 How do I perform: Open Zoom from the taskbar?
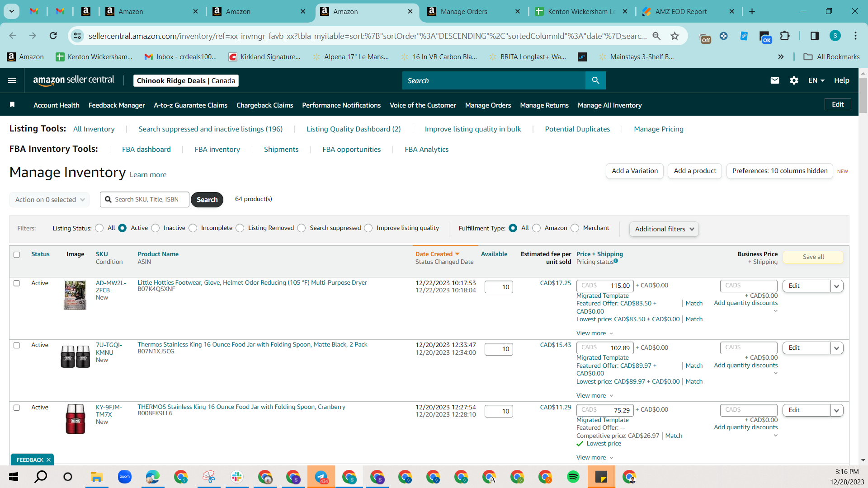click(124, 477)
